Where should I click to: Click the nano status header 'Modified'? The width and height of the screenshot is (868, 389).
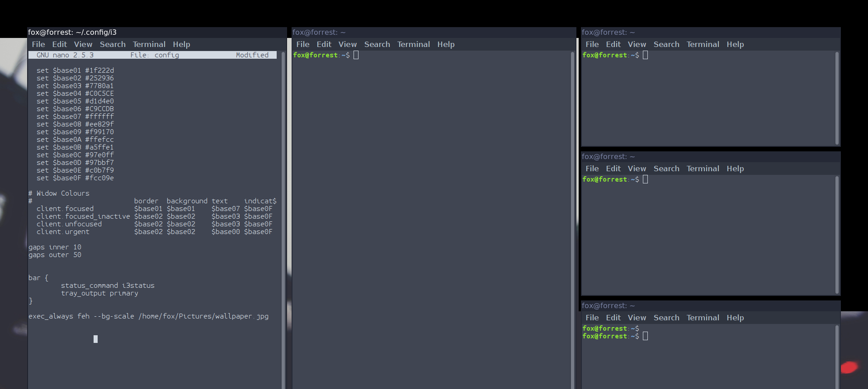(252, 55)
